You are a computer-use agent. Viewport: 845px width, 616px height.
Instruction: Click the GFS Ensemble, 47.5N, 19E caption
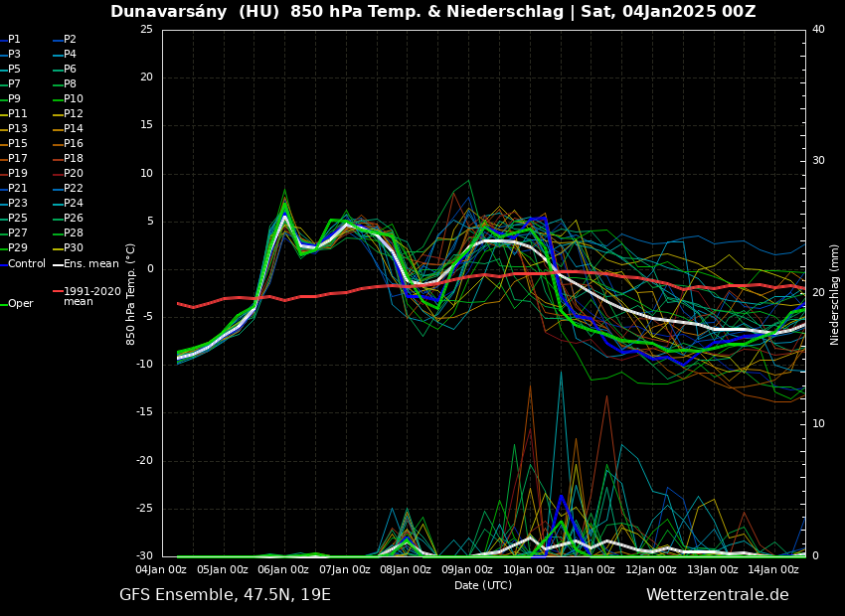click(x=225, y=595)
